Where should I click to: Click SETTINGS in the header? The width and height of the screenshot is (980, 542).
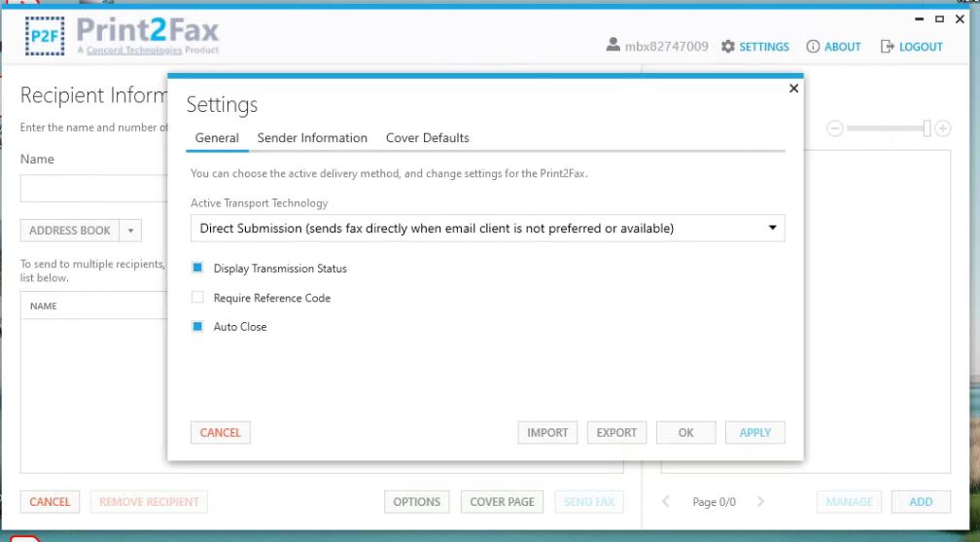pos(764,47)
